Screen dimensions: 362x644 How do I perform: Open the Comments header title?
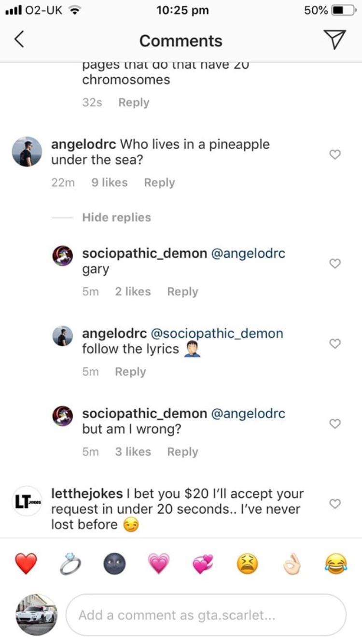point(181,41)
